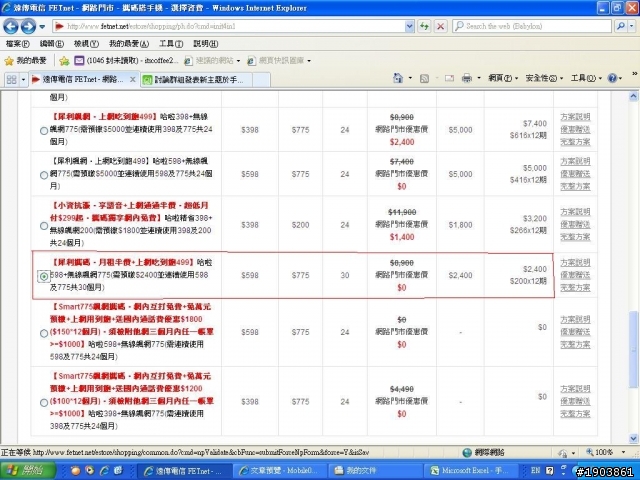Open 優惠贈送 for the 小資抗漲 plan
Screen dimensions: 640x480
pos(575,224)
